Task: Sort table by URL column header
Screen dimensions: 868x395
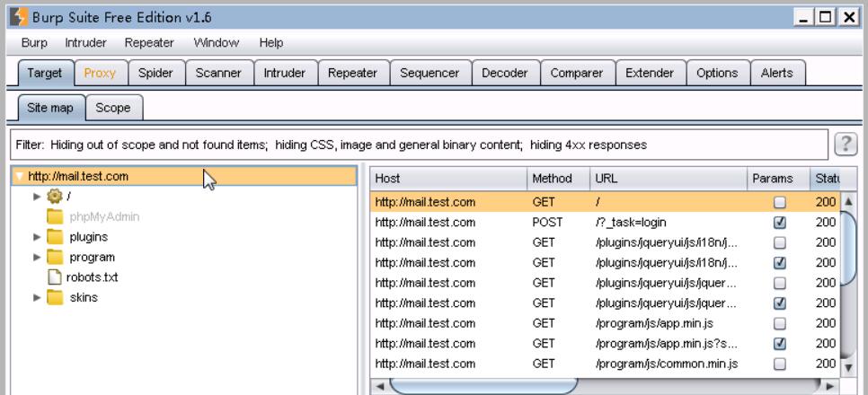Action: click(x=669, y=179)
